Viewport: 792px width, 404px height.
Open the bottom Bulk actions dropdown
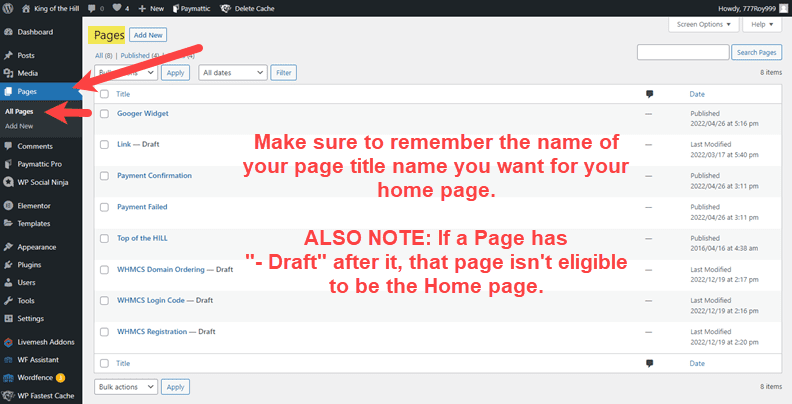[126, 387]
